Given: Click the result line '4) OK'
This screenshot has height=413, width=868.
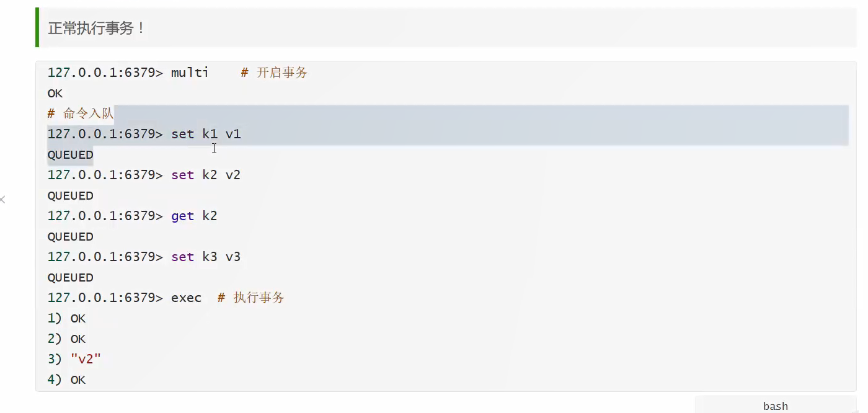Looking at the screenshot, I should (66, 380).
